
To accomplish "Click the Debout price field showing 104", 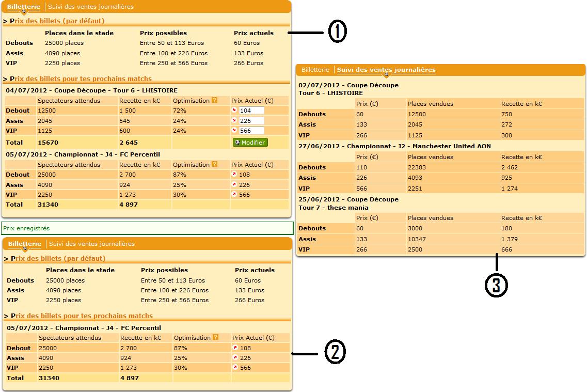I will click(251, 111).
